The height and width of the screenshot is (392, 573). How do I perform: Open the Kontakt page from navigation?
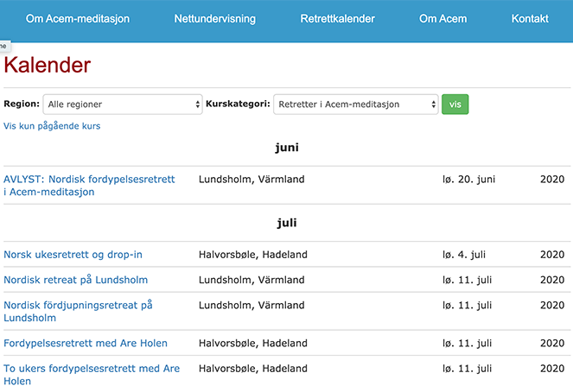(x=530, y=19)
